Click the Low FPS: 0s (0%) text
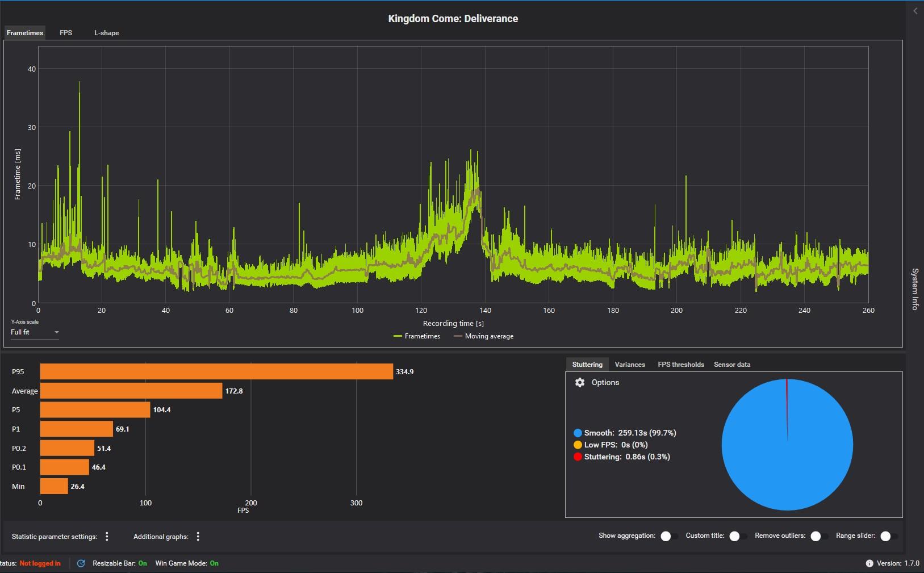 coord(616,445)
